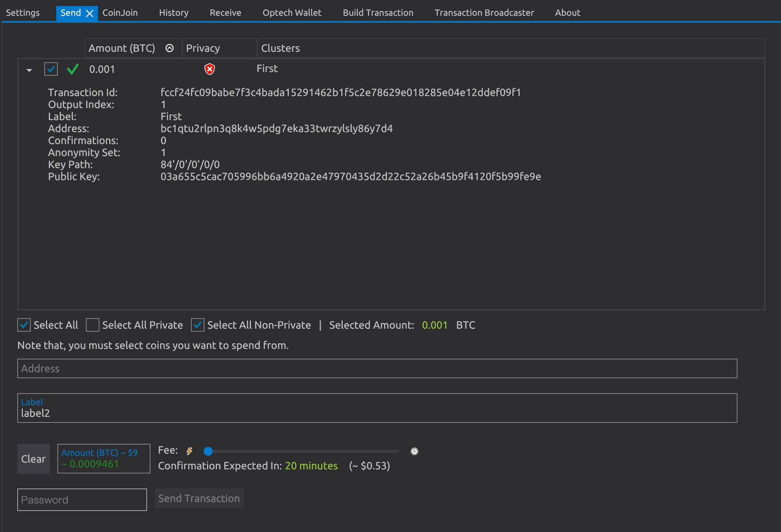The image size is (781, 532).
Task: Click the public key value 03a655c5...
Action: [351, 177]
